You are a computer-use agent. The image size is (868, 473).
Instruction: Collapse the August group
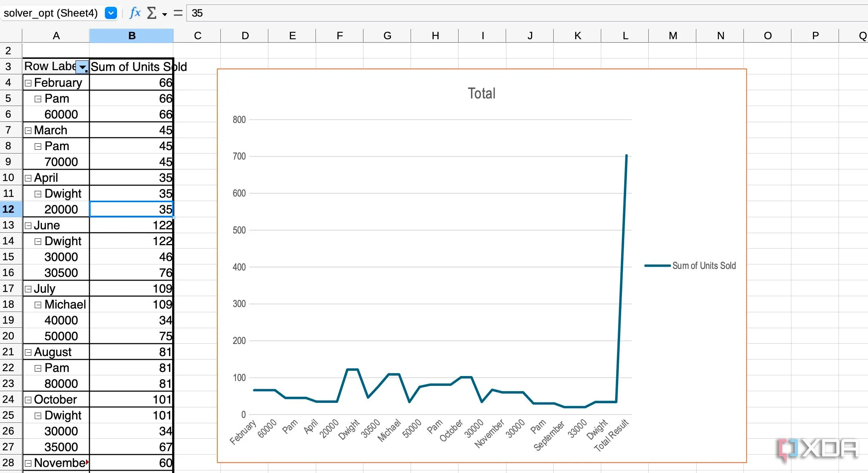pyautogui.click(x=28, y=352)
